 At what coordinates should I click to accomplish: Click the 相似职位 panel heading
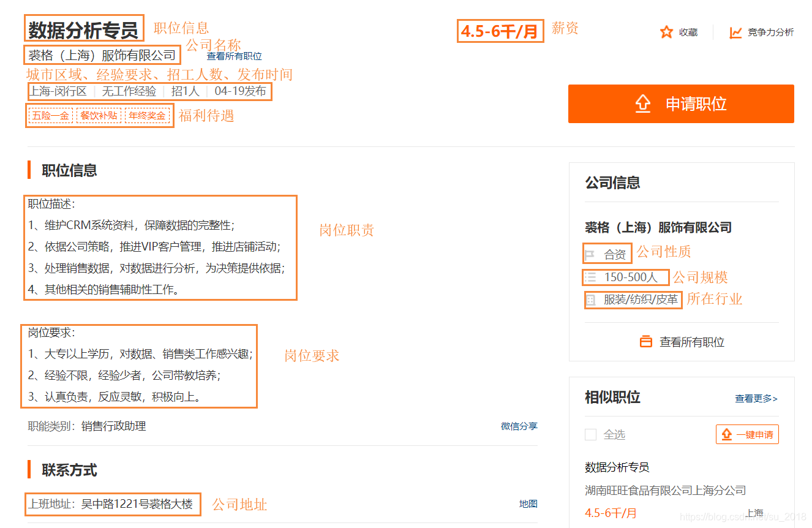click(612, 397)
